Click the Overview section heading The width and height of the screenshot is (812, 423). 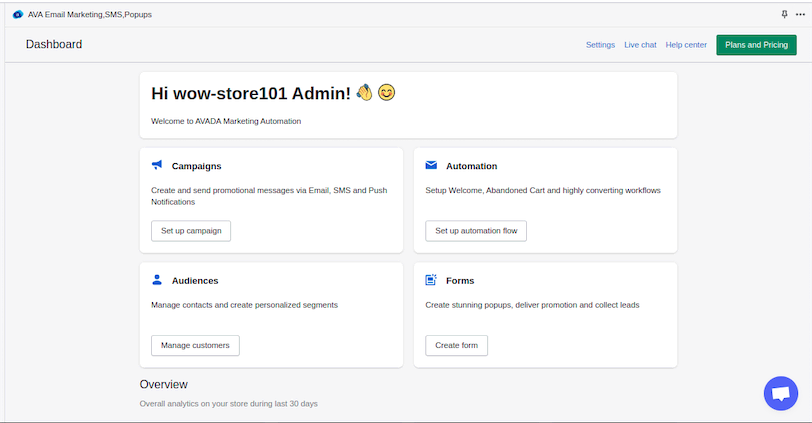pyautogui.click(x=164, y=384)
